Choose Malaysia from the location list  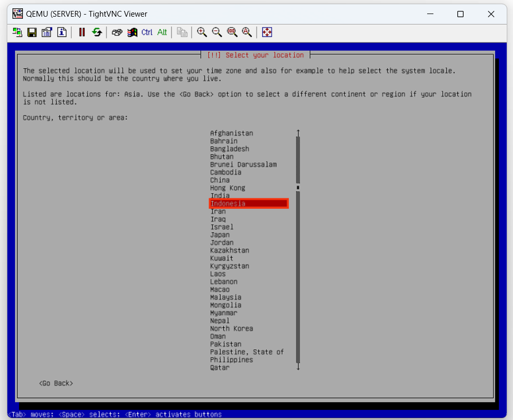coord(225,297)
